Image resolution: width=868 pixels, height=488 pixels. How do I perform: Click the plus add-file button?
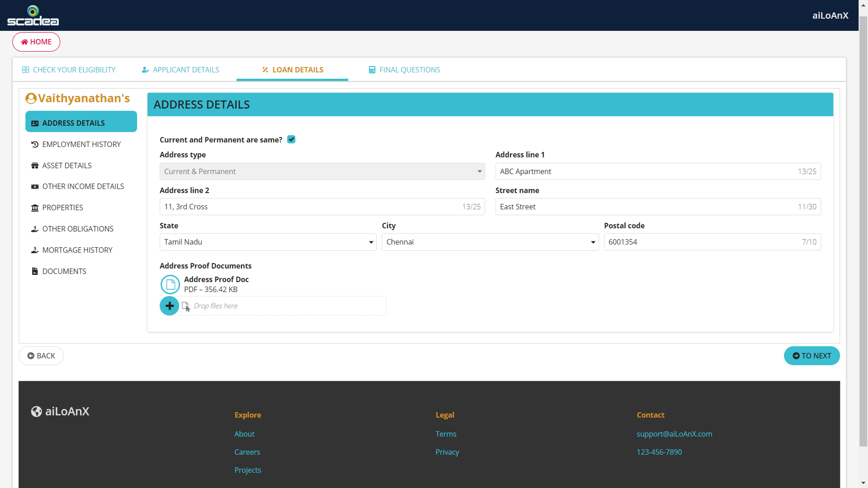[170, 306]
